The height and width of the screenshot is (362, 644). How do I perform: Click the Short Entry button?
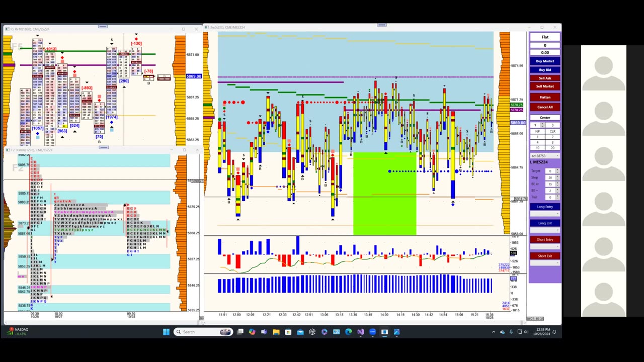(x=545, y=239)
